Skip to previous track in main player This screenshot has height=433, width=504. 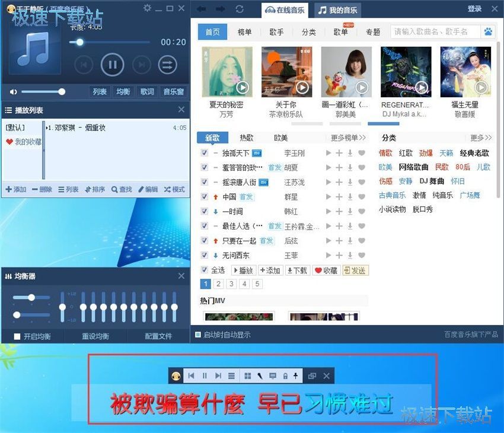(x=84, y=65)
